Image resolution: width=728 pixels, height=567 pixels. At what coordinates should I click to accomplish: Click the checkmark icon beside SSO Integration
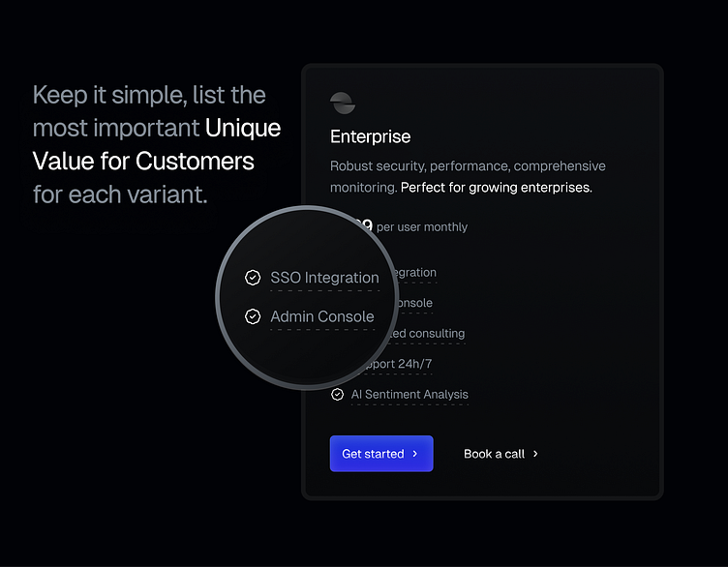click(253, 278)
